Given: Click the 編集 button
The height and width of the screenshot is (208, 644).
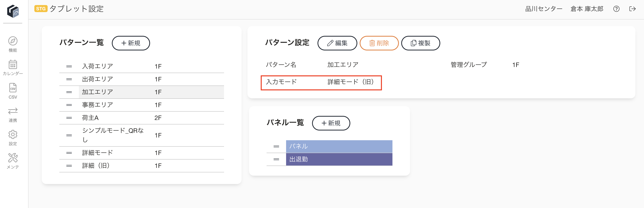Looking at the screenshot, I should [x=337, y=43].
